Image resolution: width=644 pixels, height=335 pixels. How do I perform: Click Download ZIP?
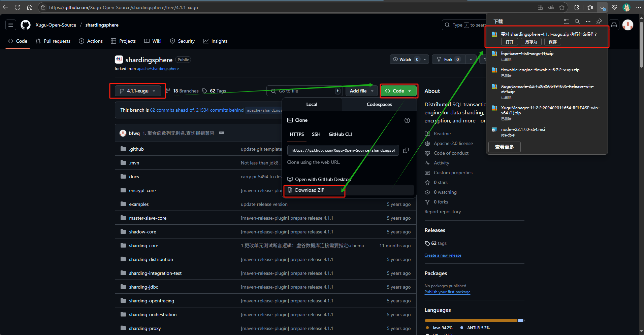pyautogui.click(x=310, y=190)
